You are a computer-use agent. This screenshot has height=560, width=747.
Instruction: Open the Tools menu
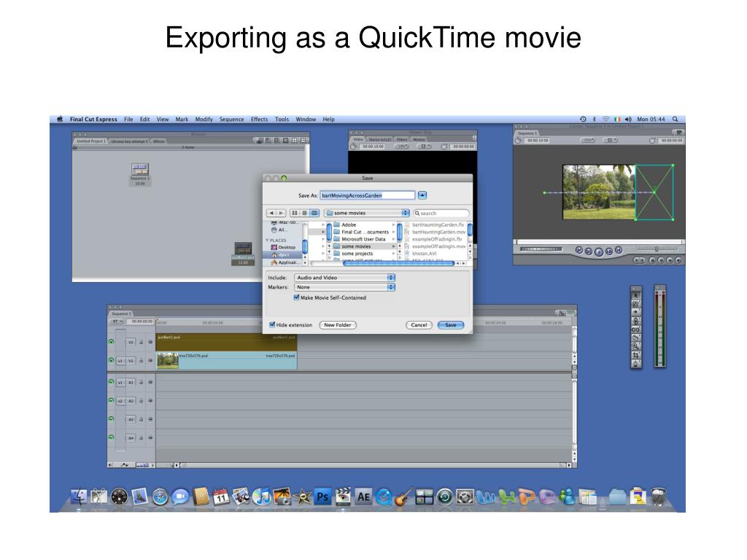[282, 119]
